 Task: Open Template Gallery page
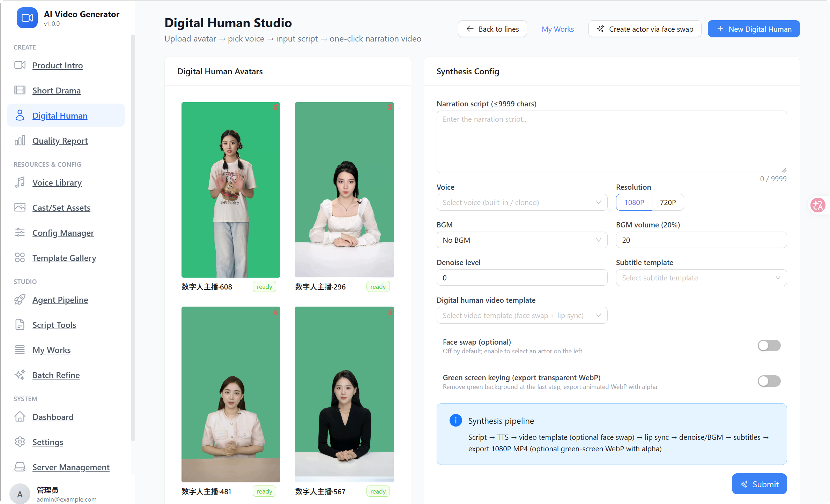coord(64,258)
